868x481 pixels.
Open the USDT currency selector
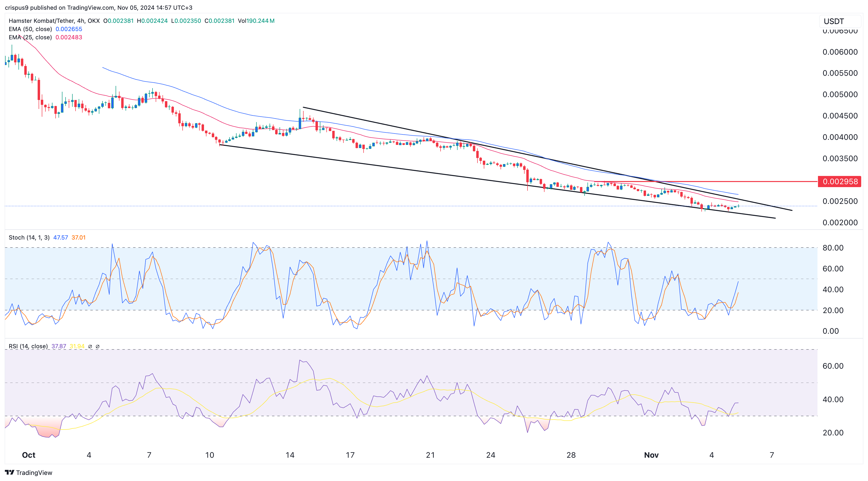[840, 21]
